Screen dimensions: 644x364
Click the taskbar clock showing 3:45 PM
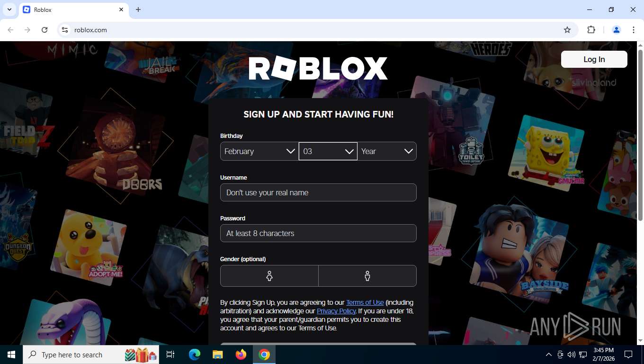coord(603,355)
